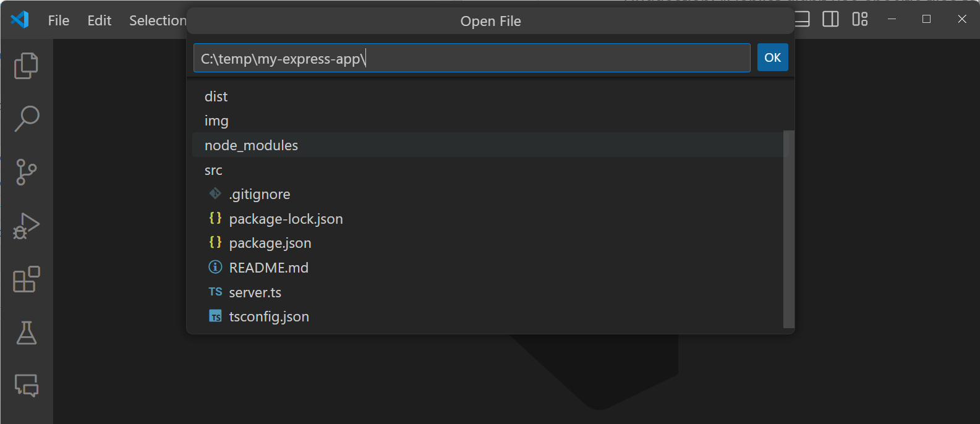
Task: Choose the server.ts file
Action: click(x=487, y=292)
